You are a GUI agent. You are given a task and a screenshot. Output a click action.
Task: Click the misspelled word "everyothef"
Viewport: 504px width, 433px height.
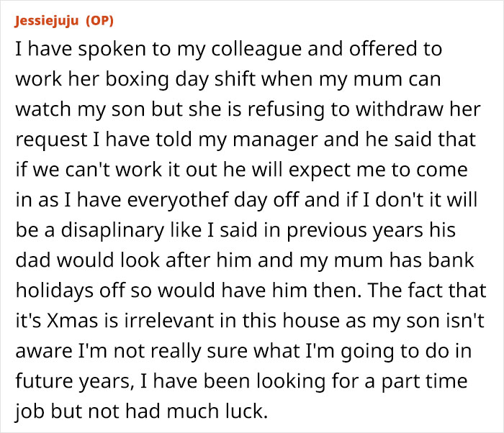[186, 199]
